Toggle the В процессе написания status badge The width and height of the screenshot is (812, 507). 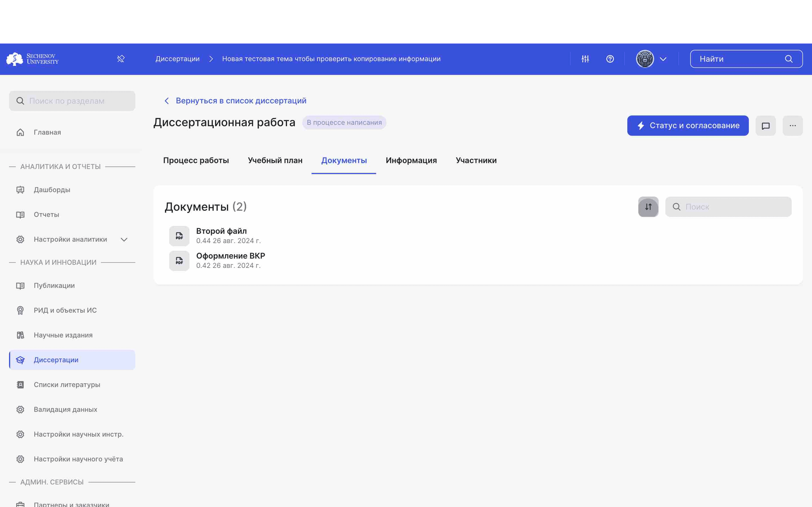[344, 122]
